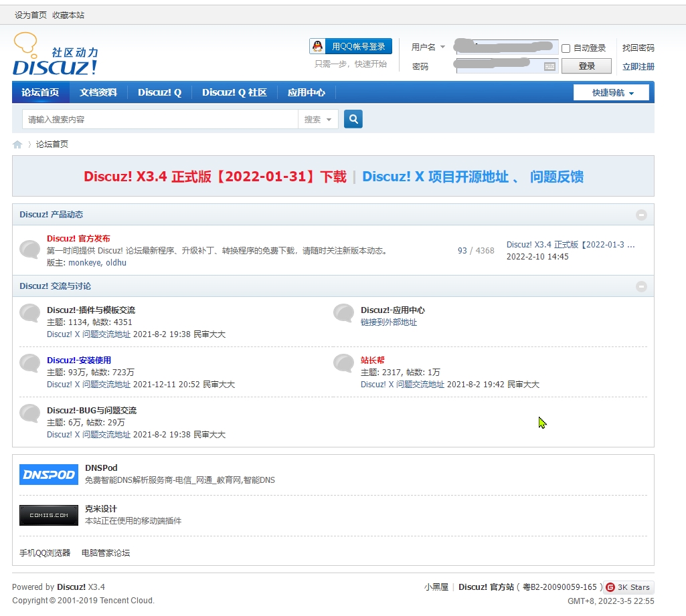Image resolution: width=686 pixels, height=616 pixels.
Task: Open the 应用中心 nav tab
Action: pos(307,92)
